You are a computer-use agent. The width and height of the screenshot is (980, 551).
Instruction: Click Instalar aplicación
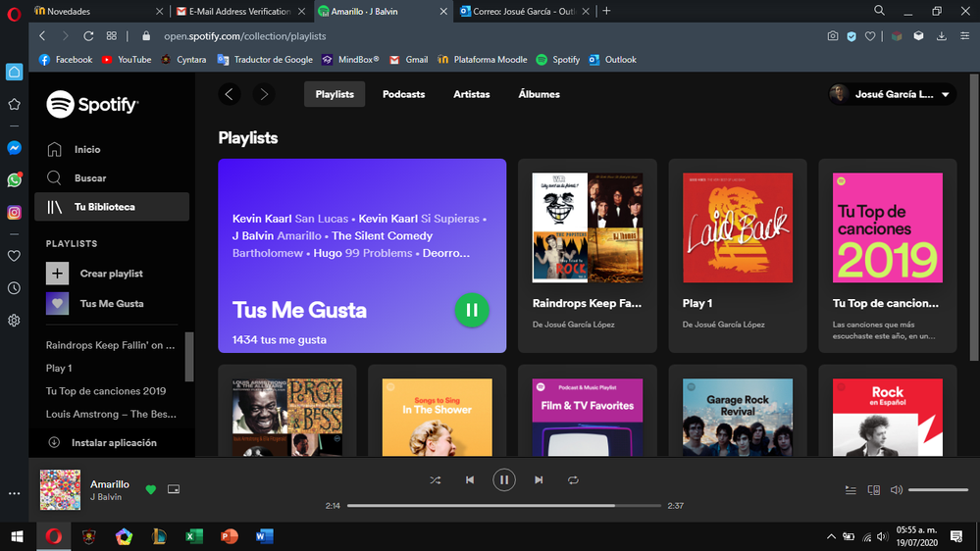click(103, 442)
